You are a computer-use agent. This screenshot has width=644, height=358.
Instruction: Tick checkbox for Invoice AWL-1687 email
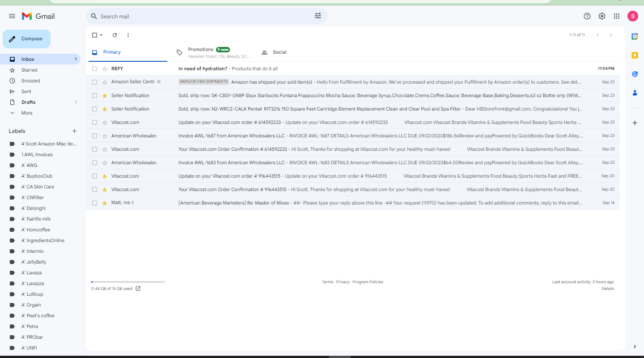coord(94,136)
